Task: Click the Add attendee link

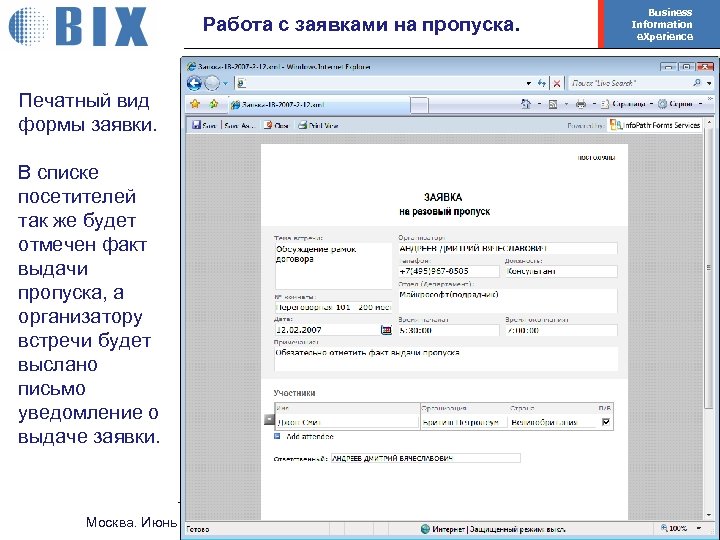Action: tap(309, 436)
